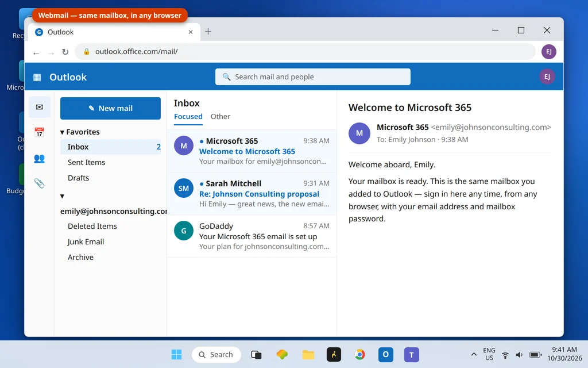Open the clock showing 9:41 AM
Screen dimensions: 588x368
pyautogui.click(x=564, y=354)
